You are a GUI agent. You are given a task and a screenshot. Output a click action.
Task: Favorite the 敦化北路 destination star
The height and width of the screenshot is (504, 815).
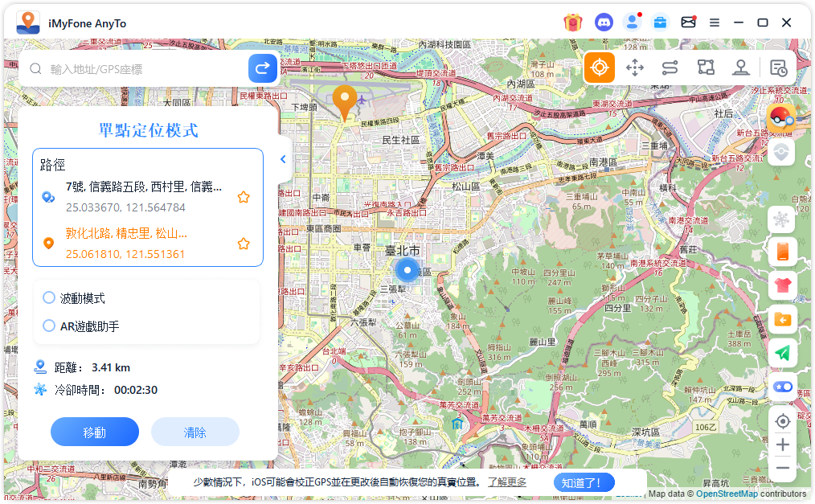pos(244,244)
